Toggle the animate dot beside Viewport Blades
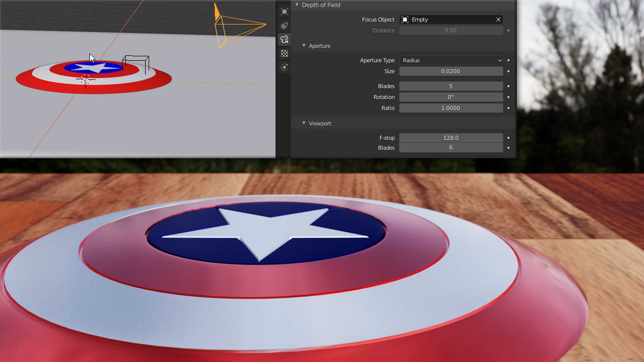The image size is (644, 362). pyautogui.click(x=508, y=147)
